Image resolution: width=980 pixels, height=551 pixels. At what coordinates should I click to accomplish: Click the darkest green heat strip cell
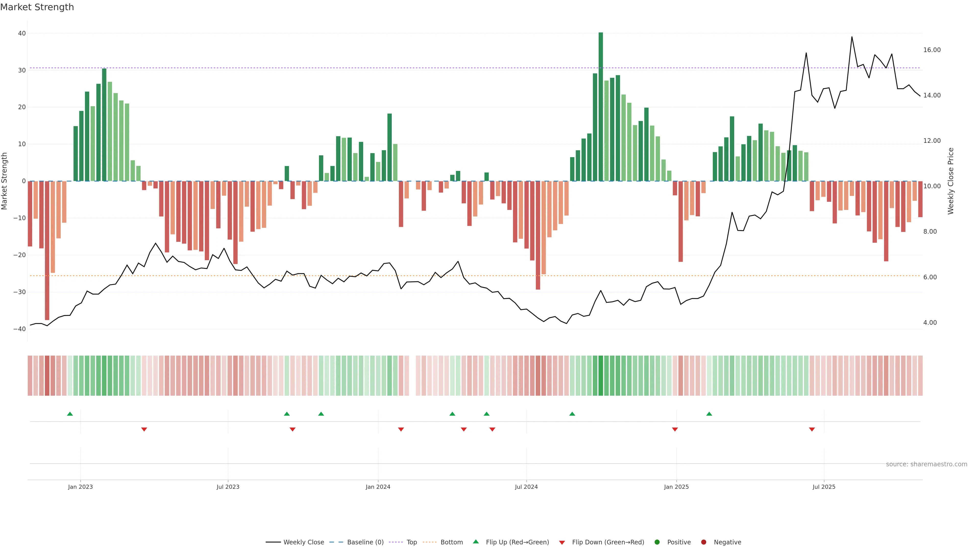tap(601, 375)
